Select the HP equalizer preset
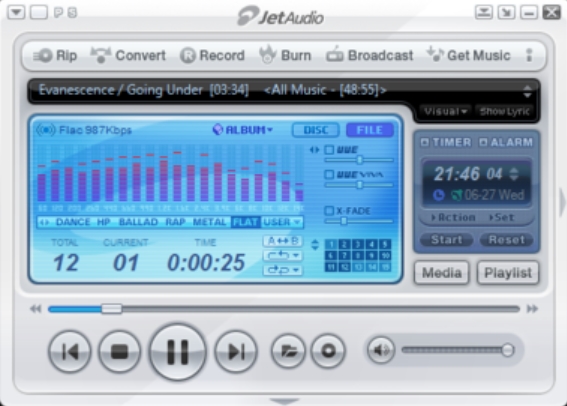 (x=103, y=222)
